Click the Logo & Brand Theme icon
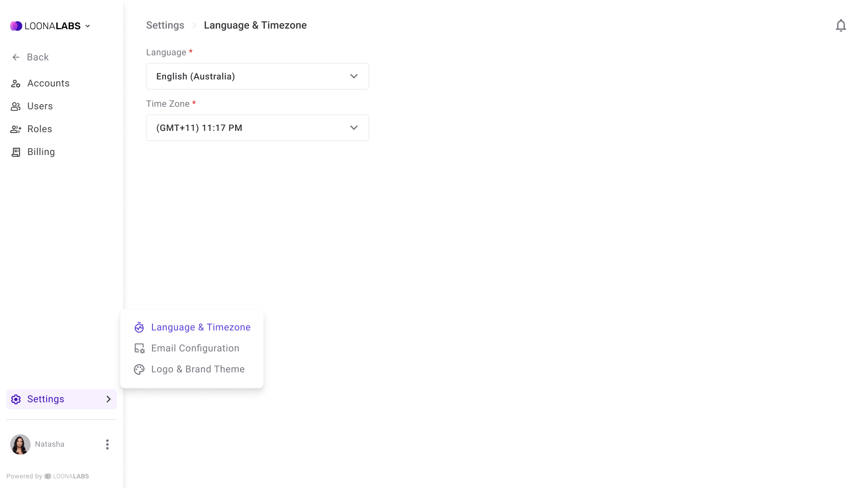Image resolution: width=868 pixels, height=488 pixels. coord(139,369)
